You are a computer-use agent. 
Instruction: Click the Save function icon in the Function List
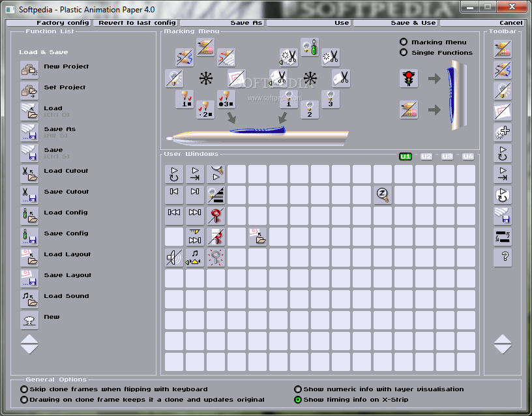point(29,153)
